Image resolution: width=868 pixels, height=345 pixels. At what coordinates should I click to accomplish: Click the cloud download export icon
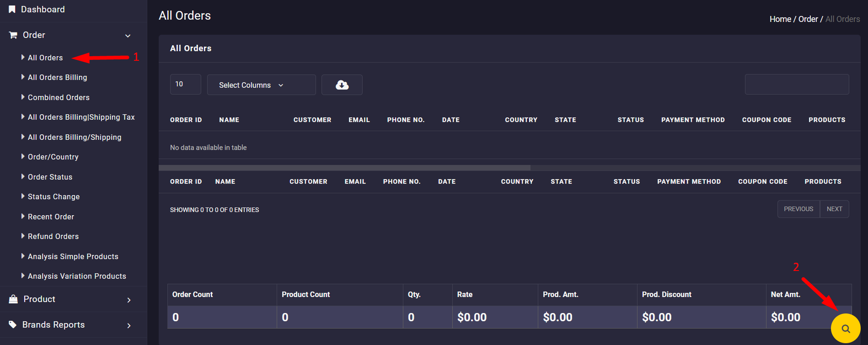(x=342, y=85)
